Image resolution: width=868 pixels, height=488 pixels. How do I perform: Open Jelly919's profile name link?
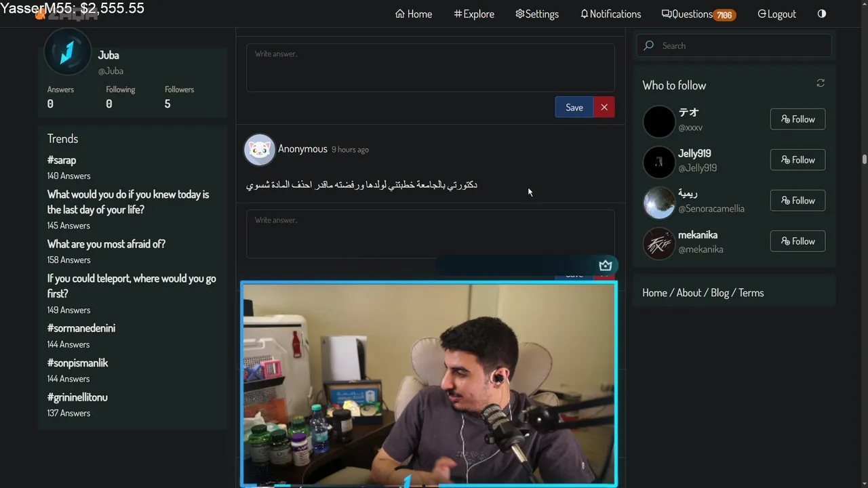[694, 154]
